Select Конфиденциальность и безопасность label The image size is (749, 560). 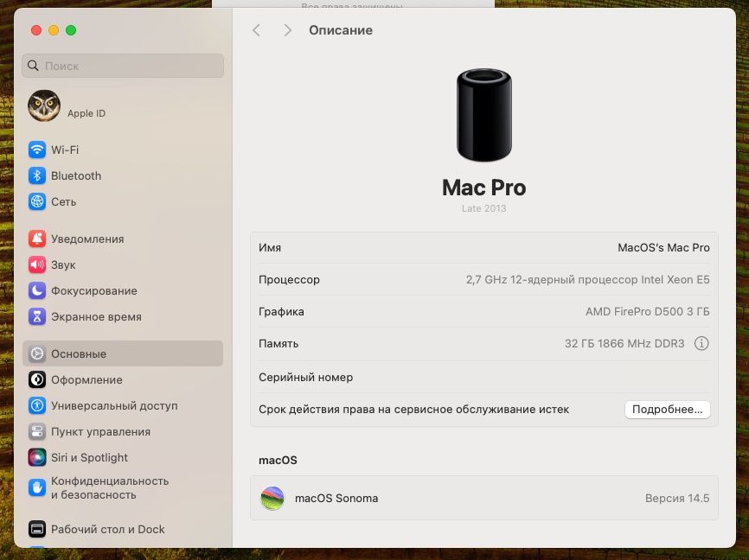pos(110,488)
